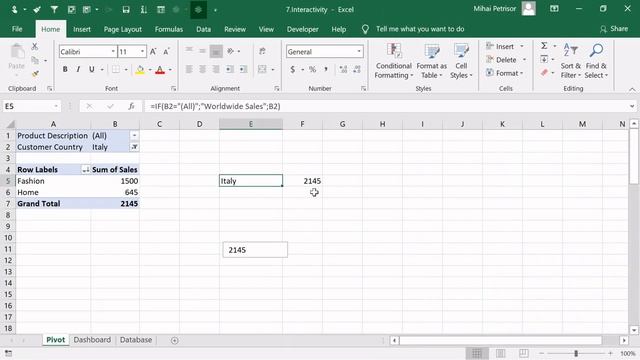
Task: Decrease font size
Action: (x=166, y=52)
